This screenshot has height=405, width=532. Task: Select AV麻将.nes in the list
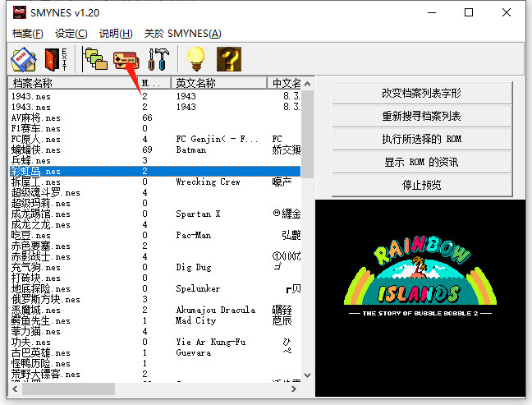36,117
